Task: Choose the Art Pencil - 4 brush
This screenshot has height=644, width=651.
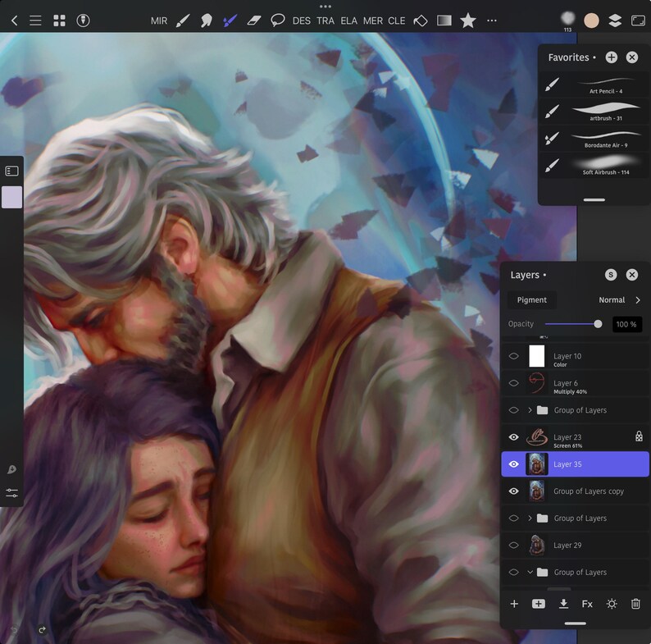Action: point(594,84)
